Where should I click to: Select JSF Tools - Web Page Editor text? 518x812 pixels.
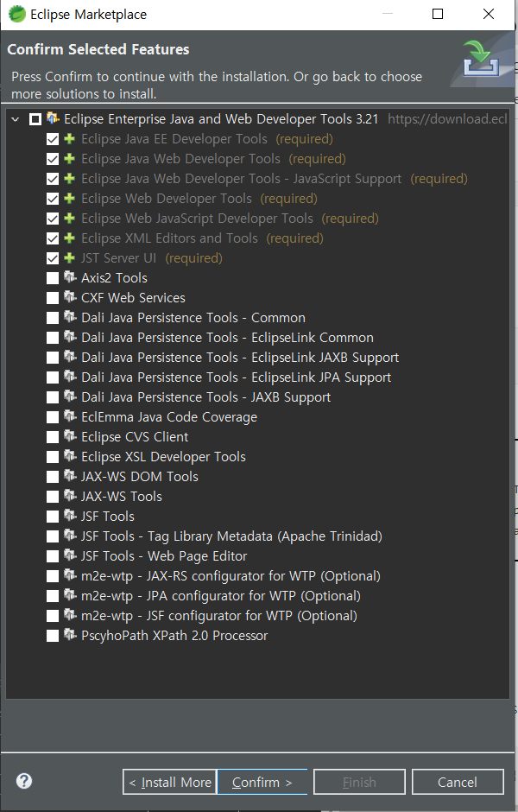[x=164, y=556]
